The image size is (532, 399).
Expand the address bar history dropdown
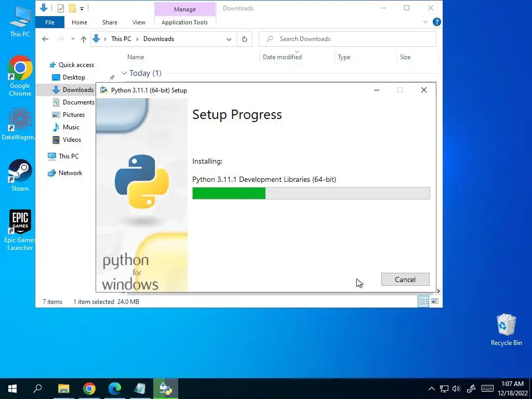229,39
